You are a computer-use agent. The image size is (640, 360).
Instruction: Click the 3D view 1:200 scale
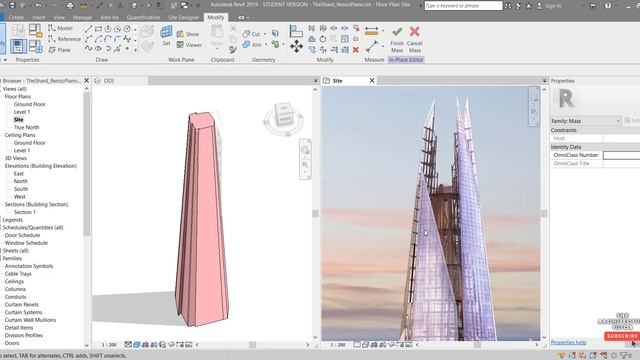109,345
